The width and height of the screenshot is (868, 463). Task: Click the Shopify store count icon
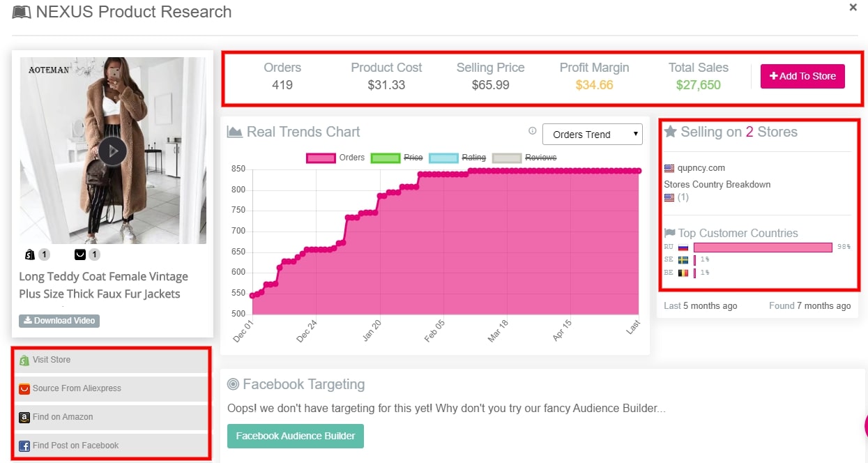pyautogui.click(x=30, y=255)
